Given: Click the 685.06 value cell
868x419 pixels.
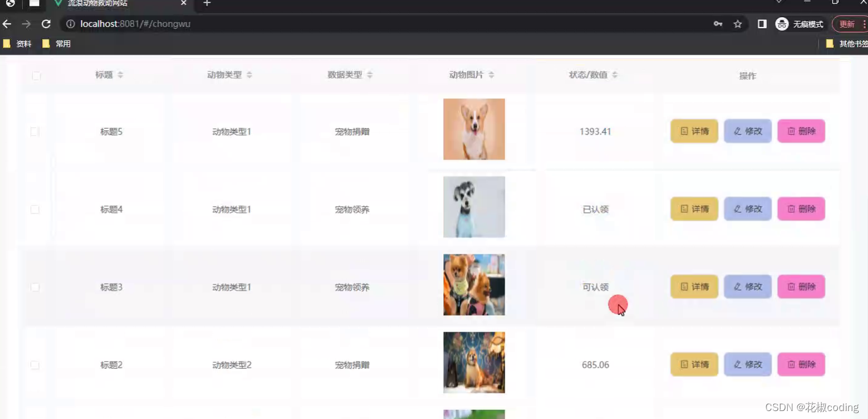Looking at the screenshot, I should (595, 365).
